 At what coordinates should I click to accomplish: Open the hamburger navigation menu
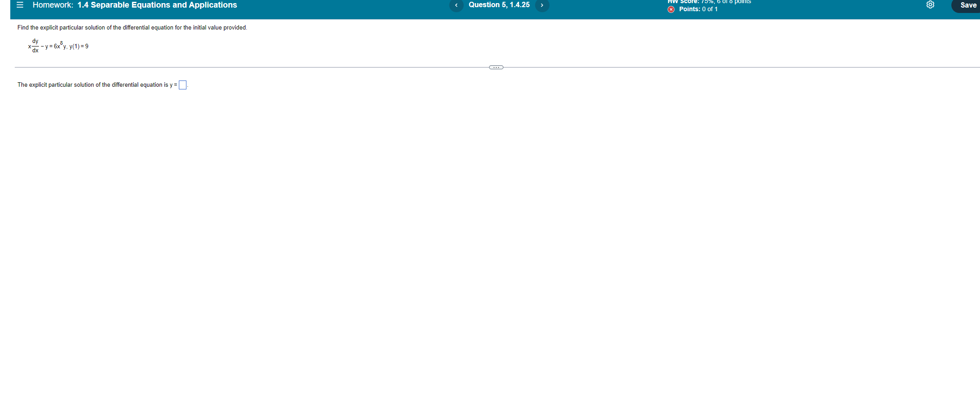point(20,5)
